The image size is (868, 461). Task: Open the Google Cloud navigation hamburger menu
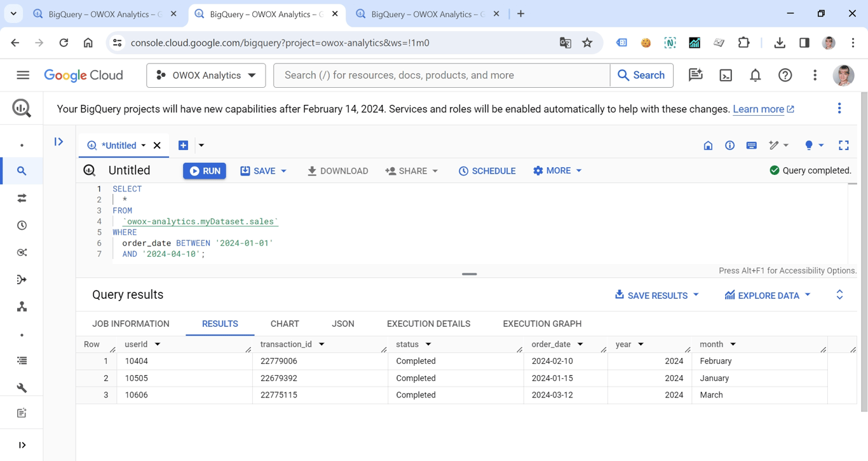23,75
